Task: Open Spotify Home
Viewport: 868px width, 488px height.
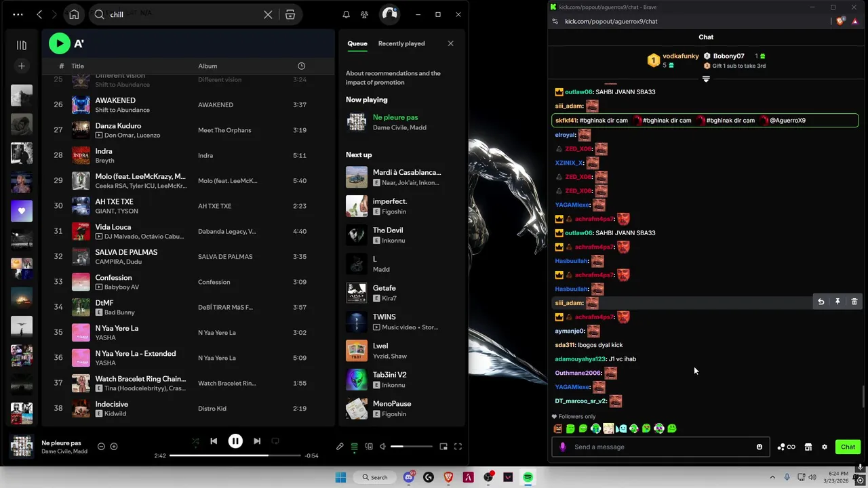Action: (x=74, y=14)
